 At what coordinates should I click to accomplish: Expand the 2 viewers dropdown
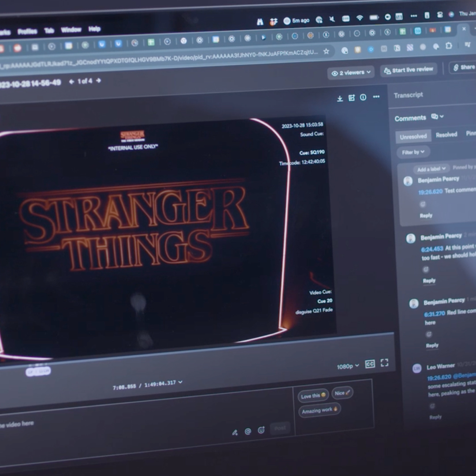point(351,73)
